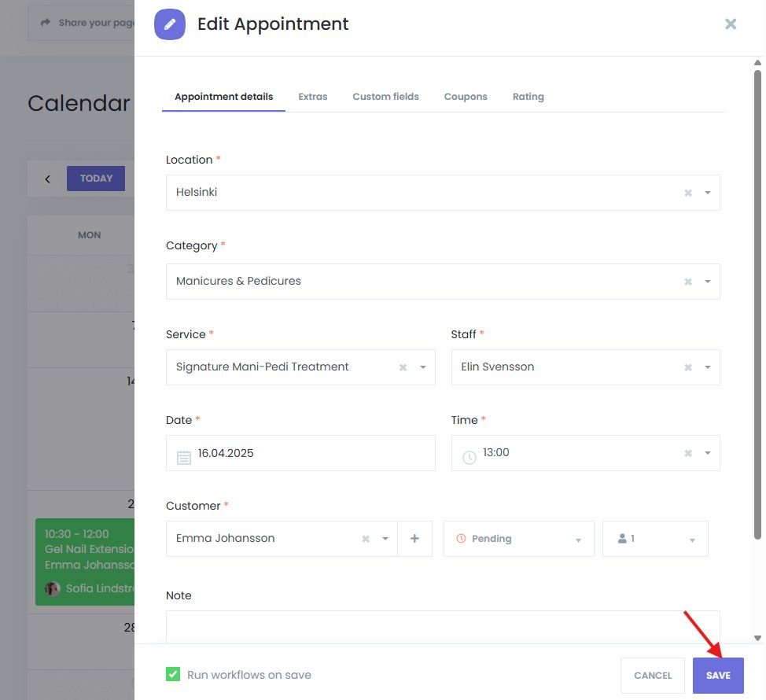Expand the Location dropdown arrow

(708, 193)
